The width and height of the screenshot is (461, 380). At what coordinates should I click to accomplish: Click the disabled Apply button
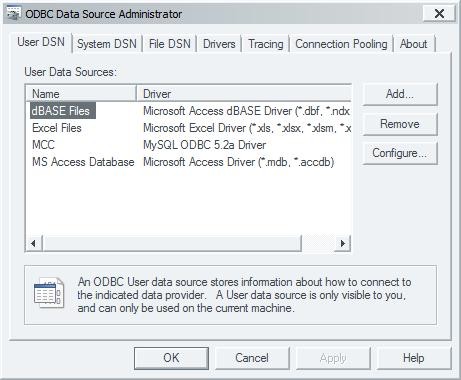pos(333,358)
